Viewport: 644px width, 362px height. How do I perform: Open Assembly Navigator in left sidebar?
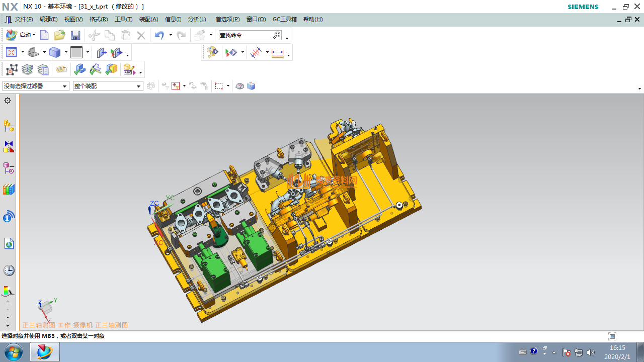pos(9,125)
